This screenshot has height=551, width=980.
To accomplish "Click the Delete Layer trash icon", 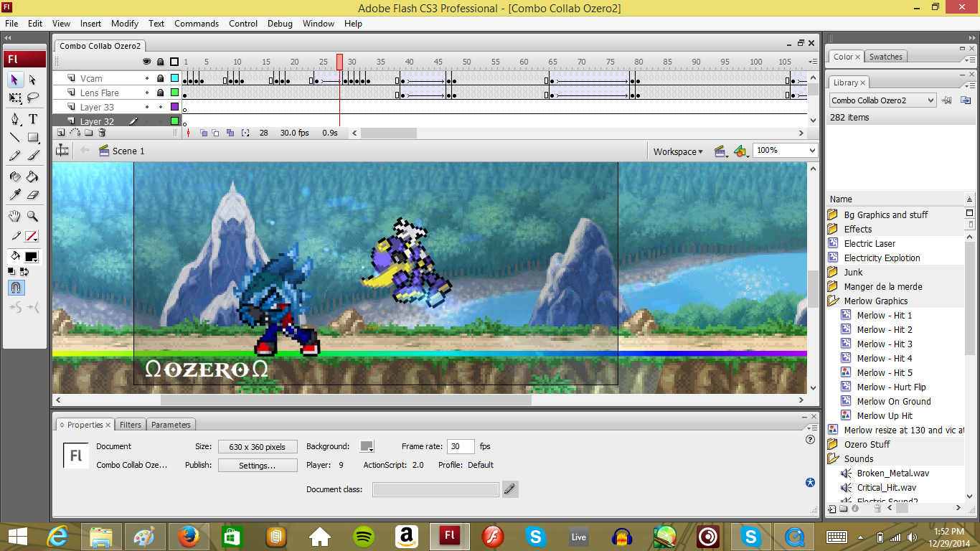I will [102, 133].
